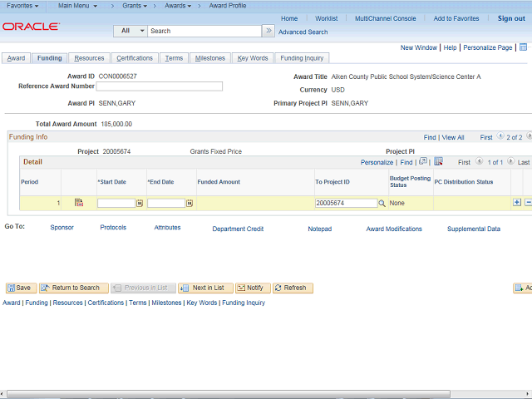Click the funding detail icon in row 1
Screen dimensions: 532x399
79,202
